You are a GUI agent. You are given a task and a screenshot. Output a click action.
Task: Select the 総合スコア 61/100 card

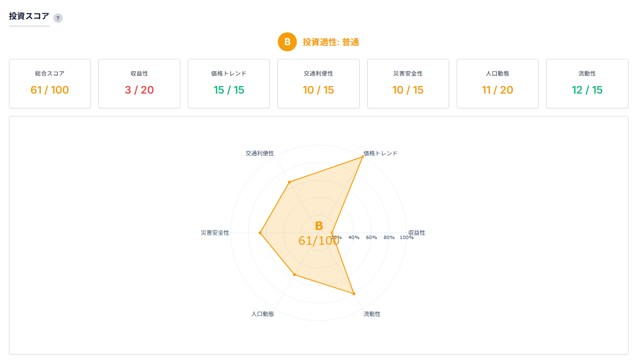coord(49,84)
